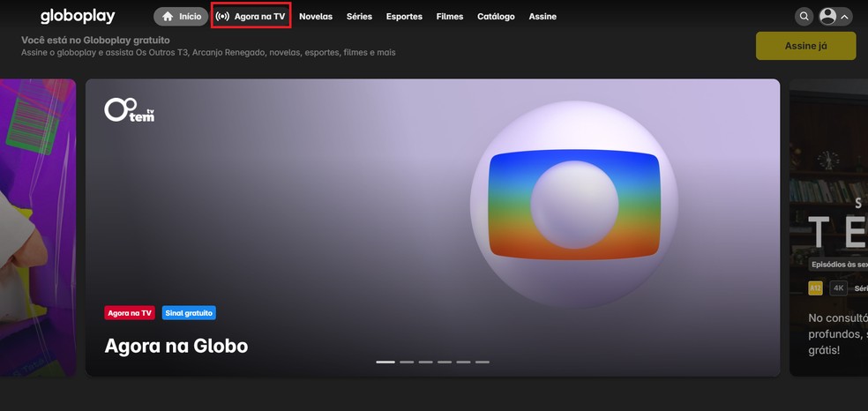This screenshot has height=411, width=868.
Task: Open the Filmes menu item
Action: [450, 17]
